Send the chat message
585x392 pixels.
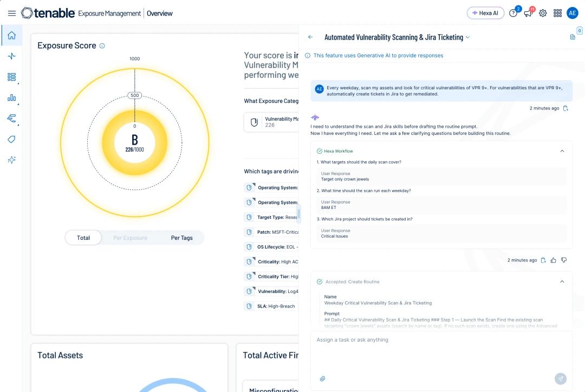pos(561,378)
